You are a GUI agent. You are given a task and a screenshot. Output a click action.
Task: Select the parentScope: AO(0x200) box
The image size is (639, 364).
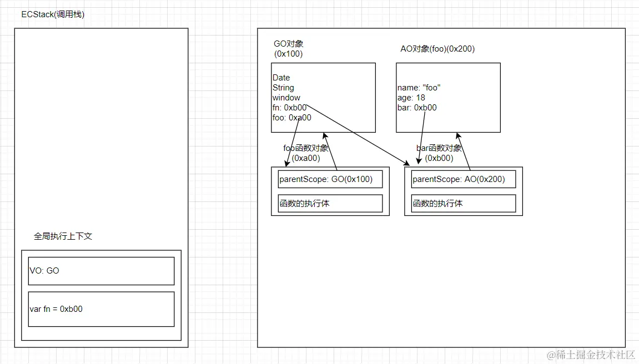(x=464, y=179)
